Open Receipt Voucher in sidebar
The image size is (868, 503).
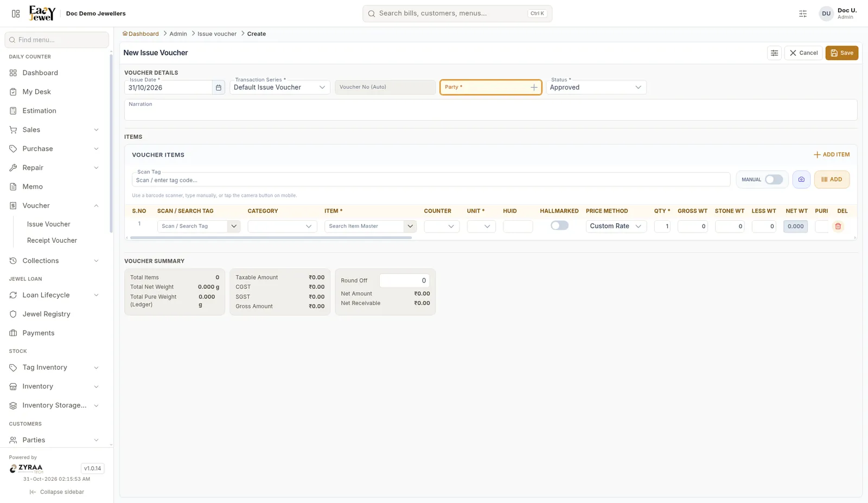[x=52, y=240]
